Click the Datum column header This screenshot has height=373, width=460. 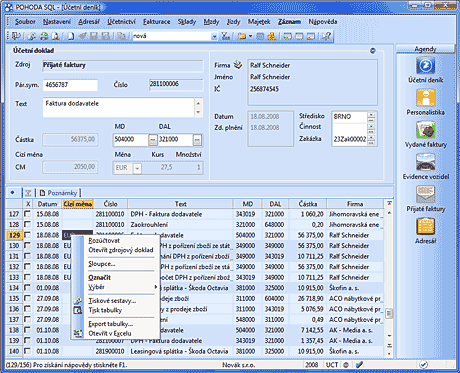pyautogui.click(x=47, y=204)
